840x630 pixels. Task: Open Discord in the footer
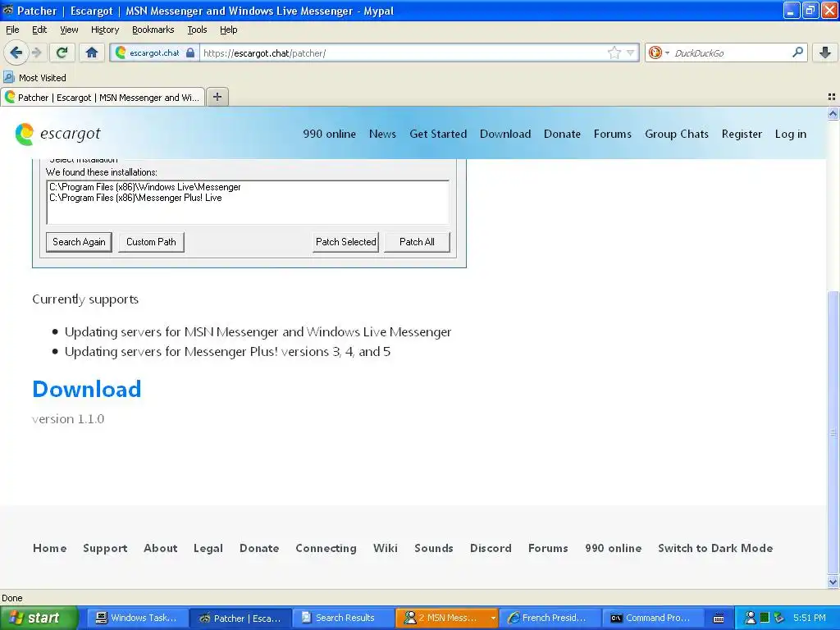coord(491,548)
